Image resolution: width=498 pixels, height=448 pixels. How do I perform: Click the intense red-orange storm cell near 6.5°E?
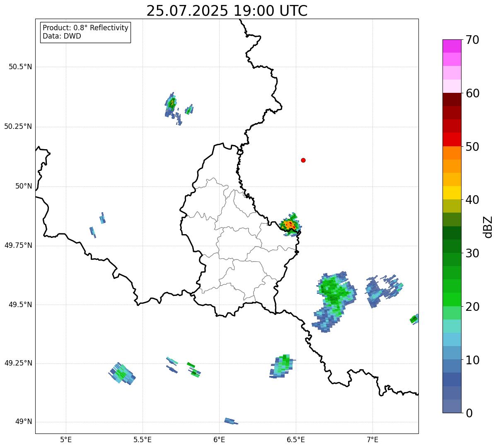tap(290, 225)
